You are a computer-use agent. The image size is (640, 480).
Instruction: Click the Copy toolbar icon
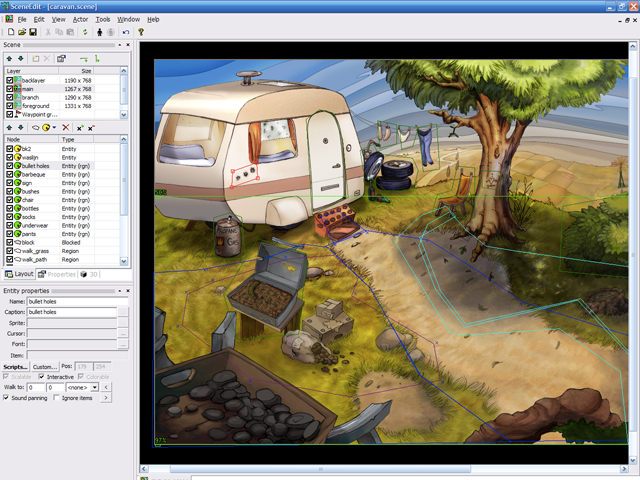[59, 32]
